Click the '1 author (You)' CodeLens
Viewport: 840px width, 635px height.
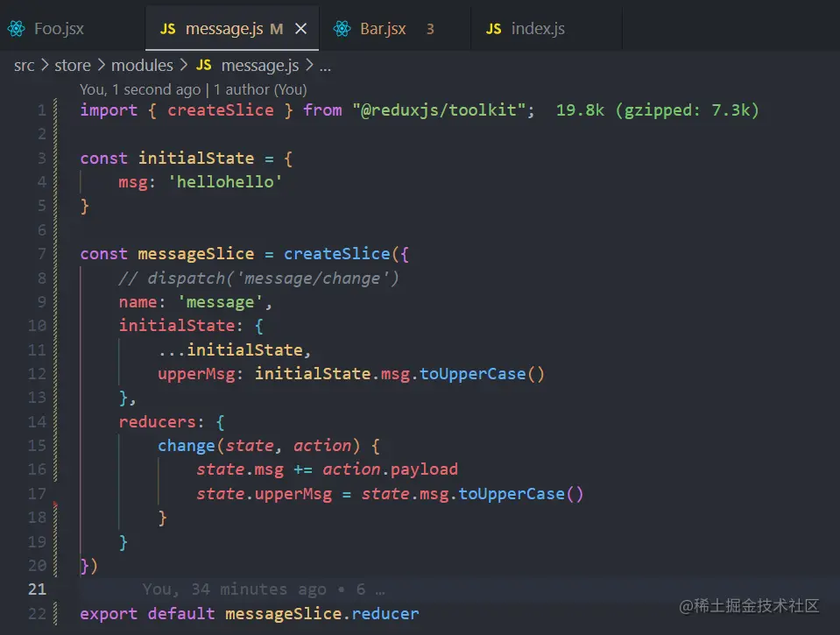coord(260,89)
